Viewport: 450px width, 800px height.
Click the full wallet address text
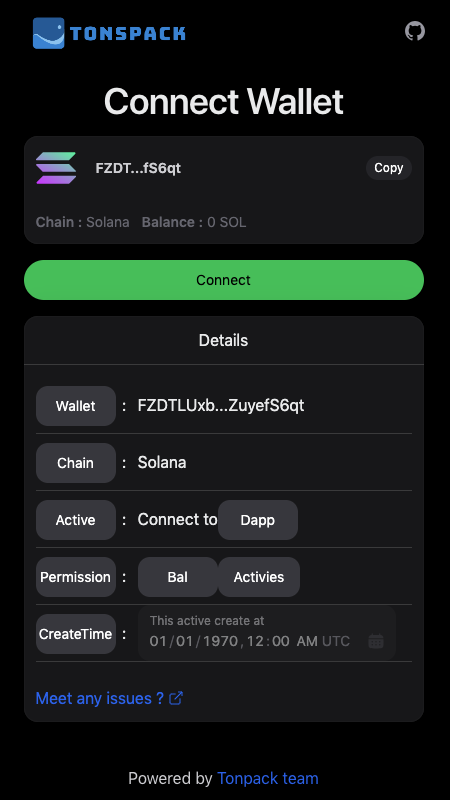point(221,406)
